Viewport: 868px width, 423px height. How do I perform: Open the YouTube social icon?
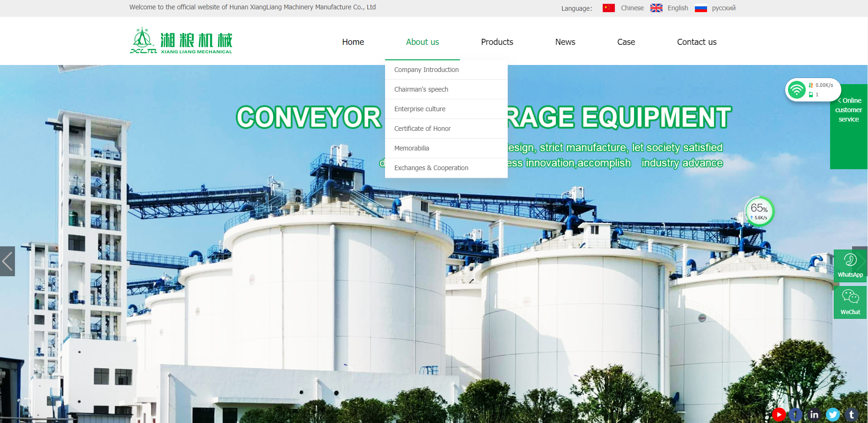click(779, 415)
